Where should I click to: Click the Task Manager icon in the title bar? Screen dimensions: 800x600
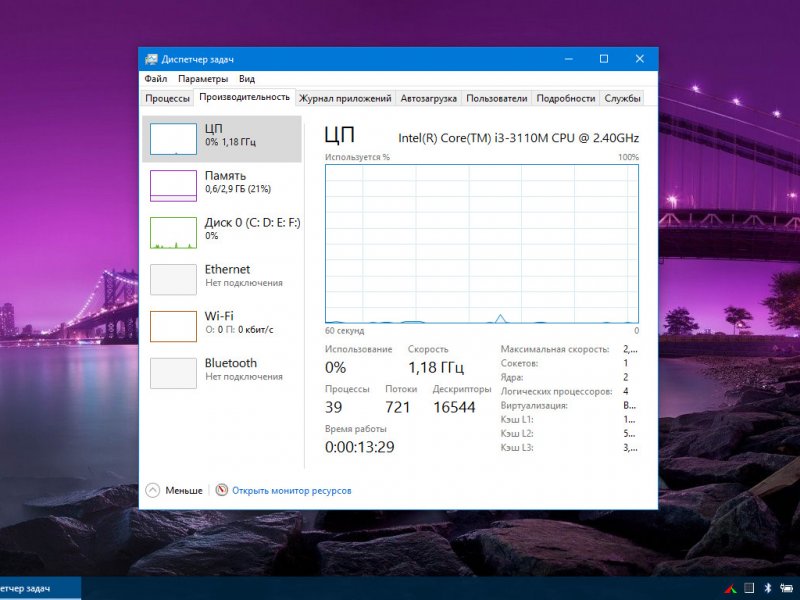click(x=151, y=59)
